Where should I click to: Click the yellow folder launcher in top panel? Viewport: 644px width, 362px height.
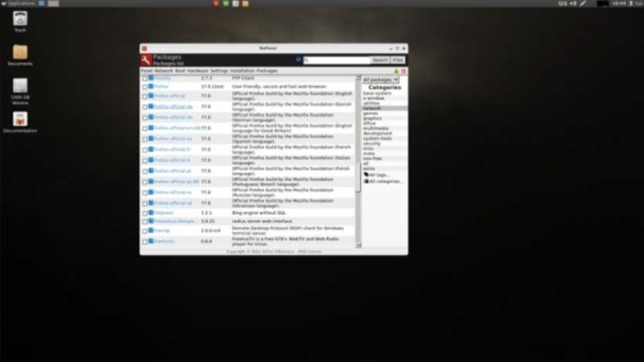click(x=245, y=3)
